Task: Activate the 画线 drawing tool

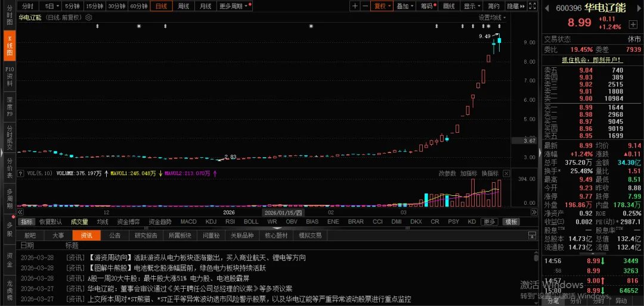Action: [x=450, y=6]
